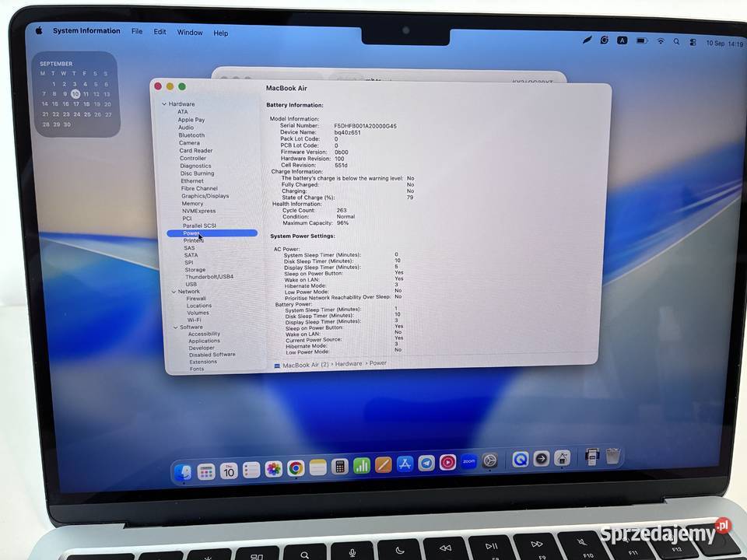This screenshot has width=747, height=560.
Task: Select Applications under Software
Action: click(204, 341)
